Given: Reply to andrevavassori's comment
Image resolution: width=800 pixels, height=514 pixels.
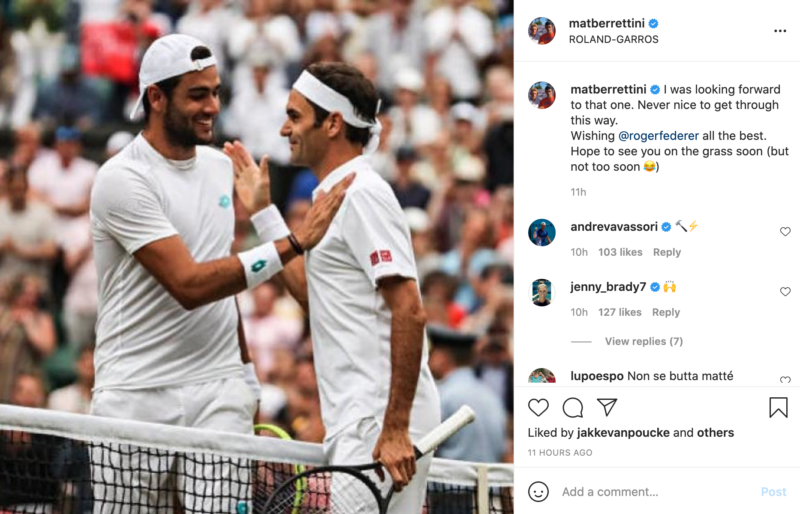Looking at the screenshot, I should pyautogui.click(x=667, y=252).
